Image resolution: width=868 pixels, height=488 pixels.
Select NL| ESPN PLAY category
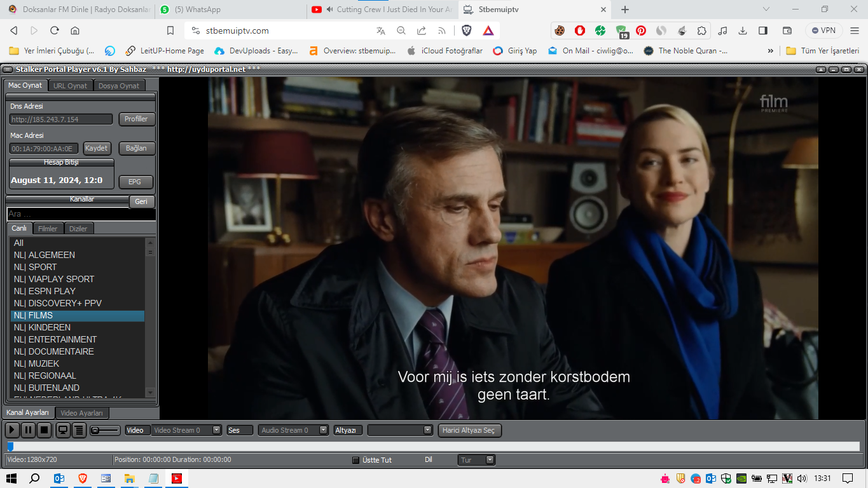[x=78, y=291]
